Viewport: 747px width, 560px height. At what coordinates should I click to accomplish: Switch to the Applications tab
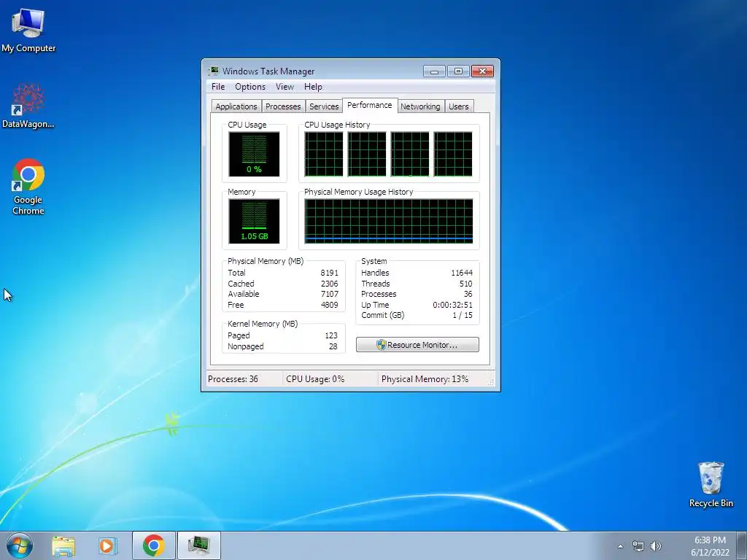[236, 106]
